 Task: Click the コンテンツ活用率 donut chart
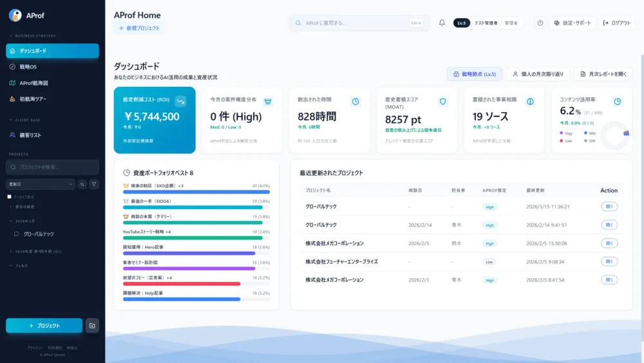pos(615,136)
